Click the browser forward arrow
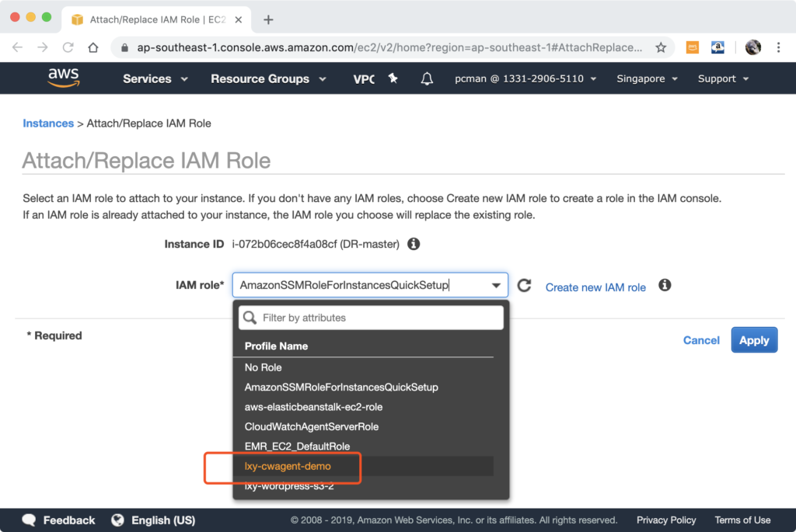The height and width of the screenshot is (532, 796). pos(43,47)
